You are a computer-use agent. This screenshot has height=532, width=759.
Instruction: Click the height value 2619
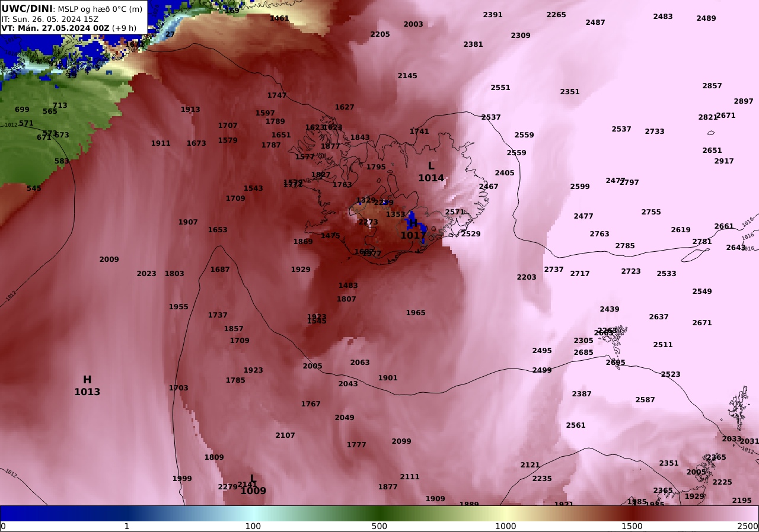pos(681,230)
